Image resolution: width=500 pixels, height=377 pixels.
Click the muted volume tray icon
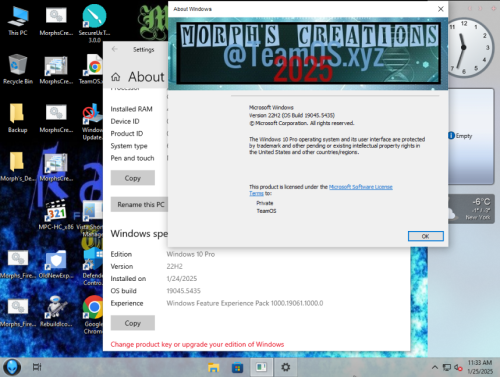click(x=458, y=367)
